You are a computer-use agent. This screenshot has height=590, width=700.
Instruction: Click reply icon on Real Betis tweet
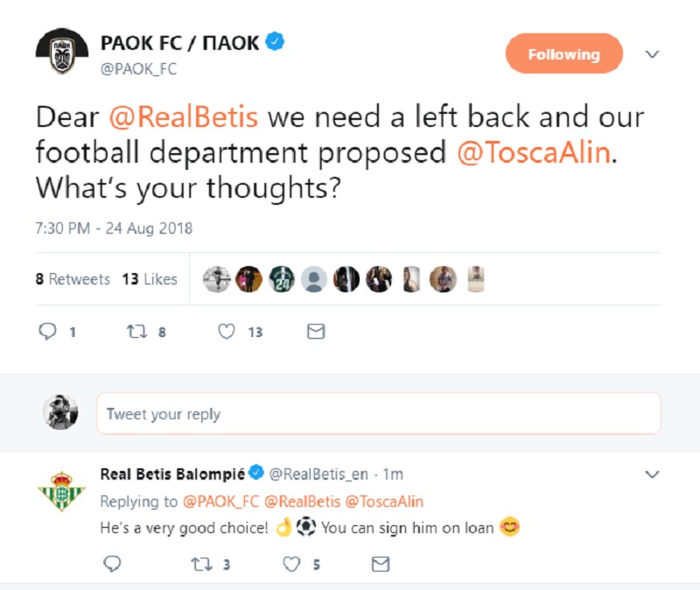point(112,565)
